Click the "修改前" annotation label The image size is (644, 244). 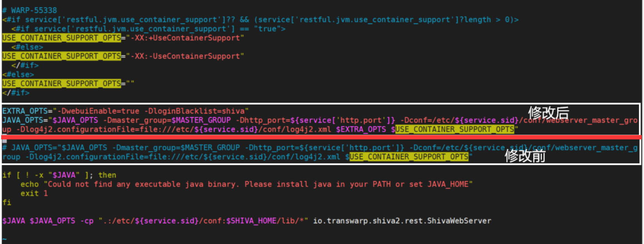pos(525,156)
